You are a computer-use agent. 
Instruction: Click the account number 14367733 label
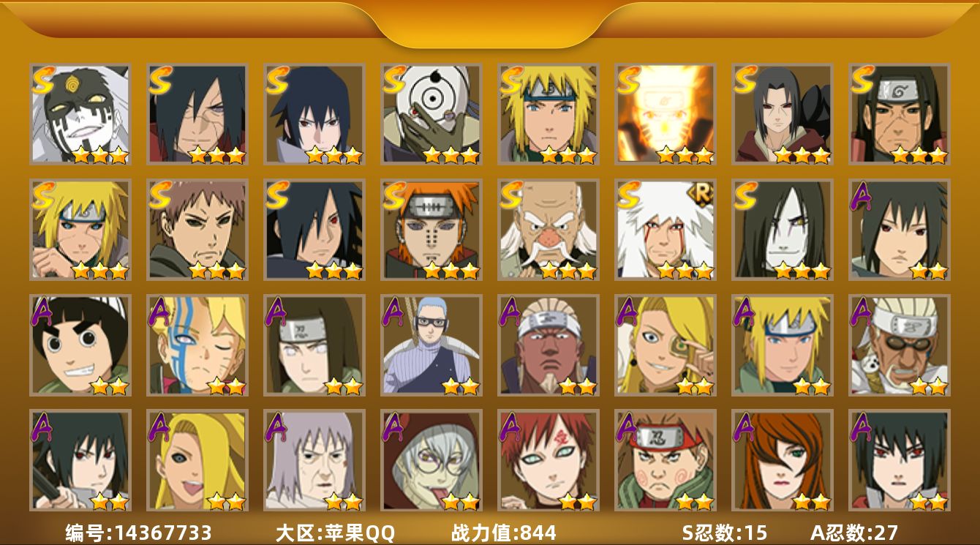(138, 533)
